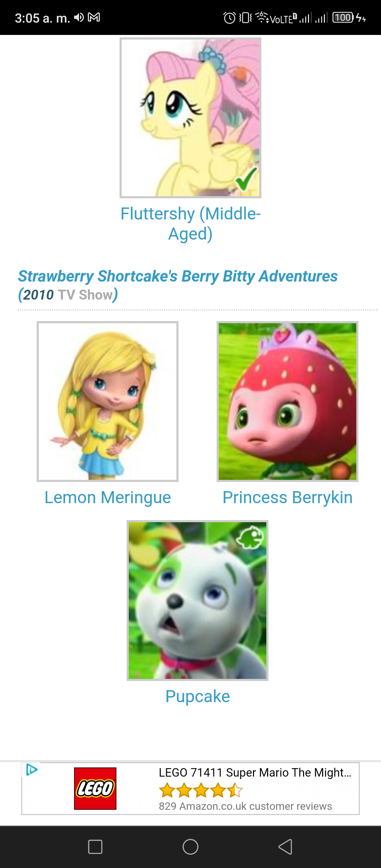381x868 pixels.
Task: Tap the green dinosaur badge on Pupcake
Action: coord(251,537)
